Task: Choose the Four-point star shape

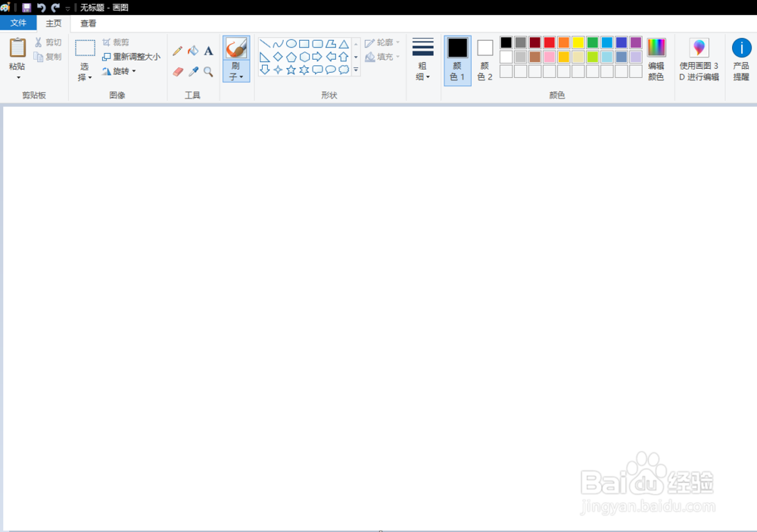Action: 278,70
